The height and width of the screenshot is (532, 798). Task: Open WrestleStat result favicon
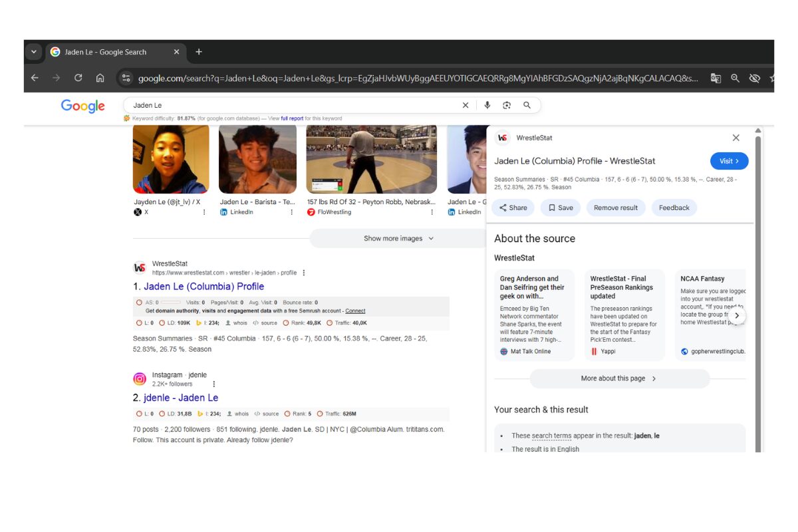click(x=140, y=268)
